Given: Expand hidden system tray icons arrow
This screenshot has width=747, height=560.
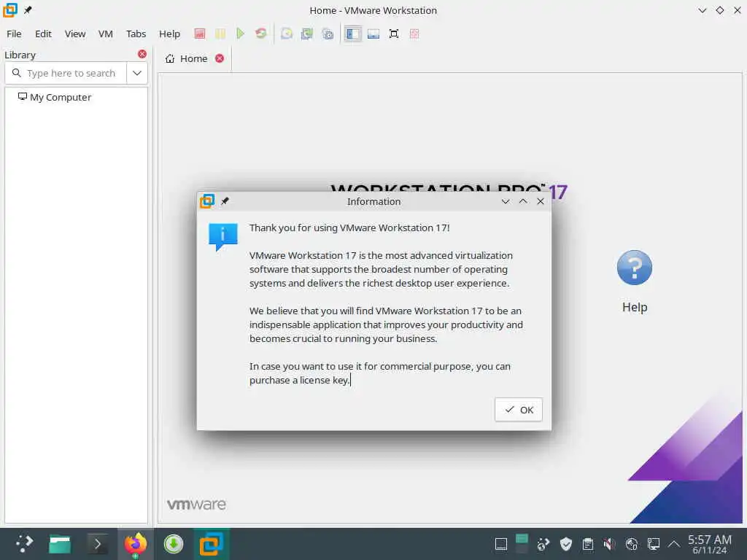Looking at the screenshot, I should pyautogui.click(x=674, y=544).
